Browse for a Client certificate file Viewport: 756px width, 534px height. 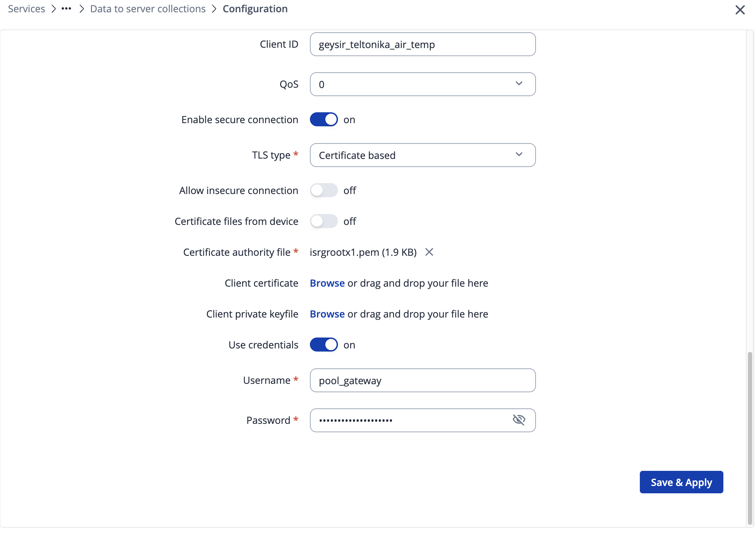coord(327,283)
